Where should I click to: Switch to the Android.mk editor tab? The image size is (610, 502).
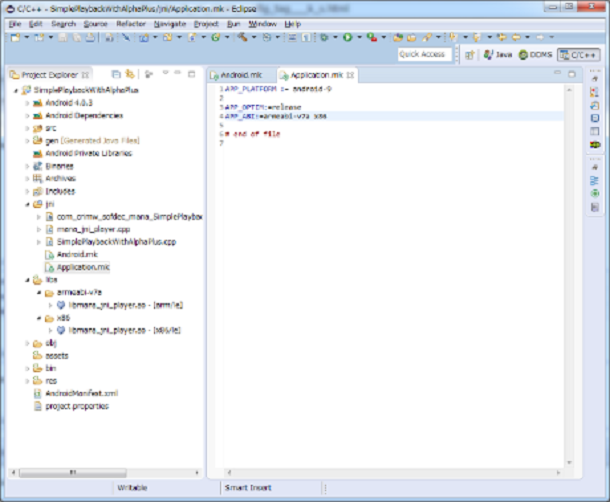pos(239,75)
